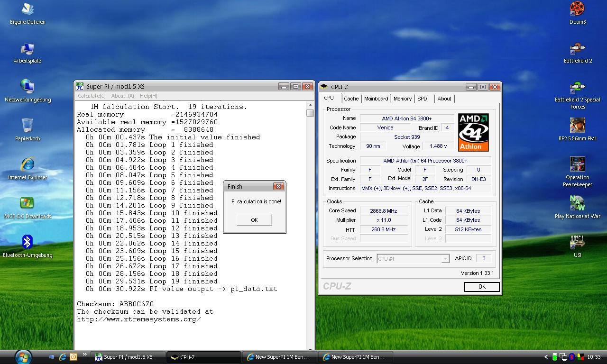Click the taskbar clock showing 10:33

click(x=594, y=357)
